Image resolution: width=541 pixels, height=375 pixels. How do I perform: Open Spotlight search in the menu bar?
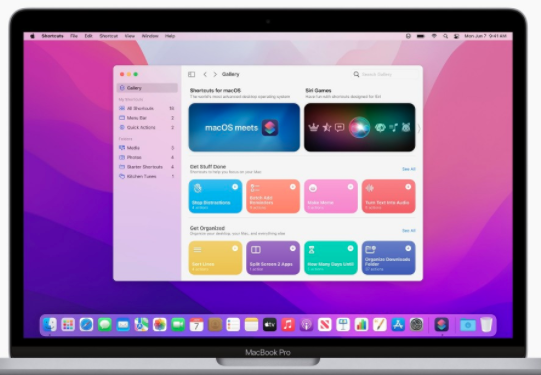click(x=445, y=36)
